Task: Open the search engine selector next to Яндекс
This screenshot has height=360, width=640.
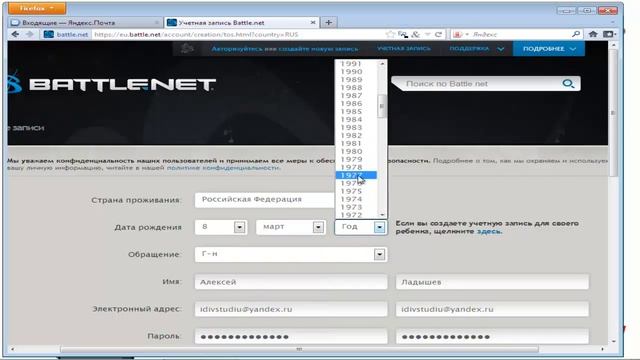Action: pyautogui.click(x=460, y=34)
